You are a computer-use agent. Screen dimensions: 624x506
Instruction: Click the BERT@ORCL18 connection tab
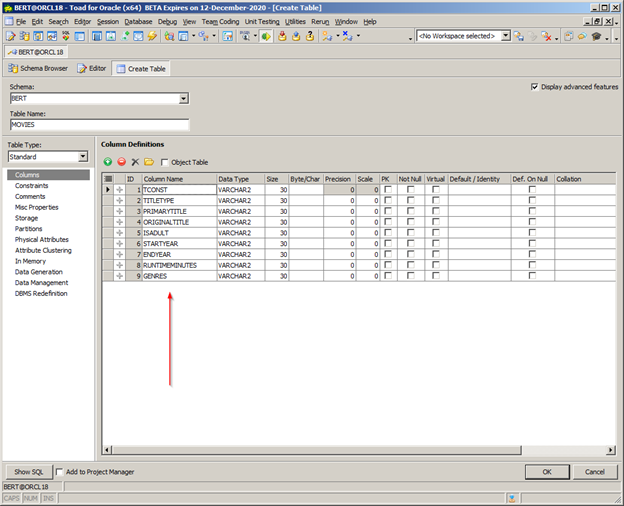pos(36,52)
